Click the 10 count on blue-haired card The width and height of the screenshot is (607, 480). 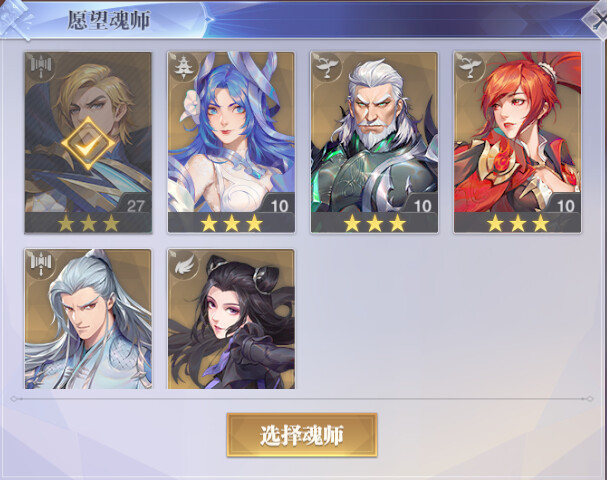pos(279,206)
